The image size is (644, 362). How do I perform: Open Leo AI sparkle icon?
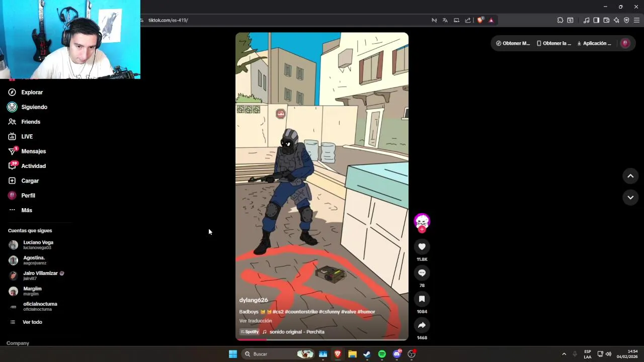tap(616, 20)
